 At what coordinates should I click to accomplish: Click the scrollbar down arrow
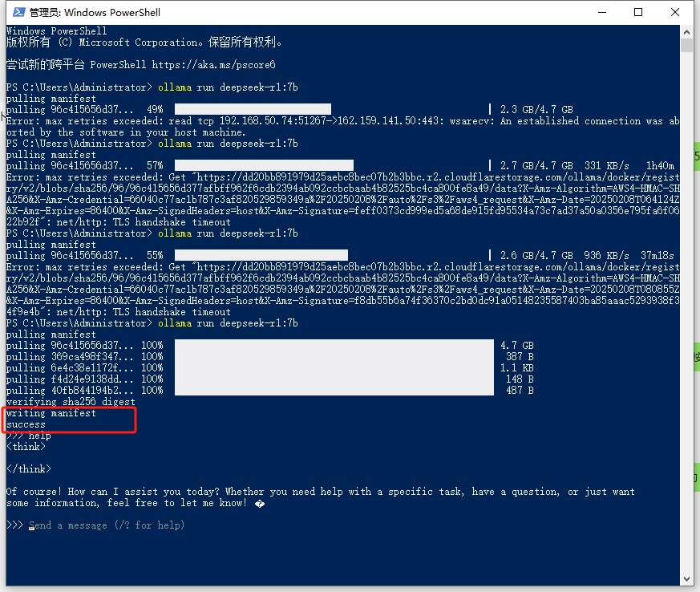tap(686, 579)
